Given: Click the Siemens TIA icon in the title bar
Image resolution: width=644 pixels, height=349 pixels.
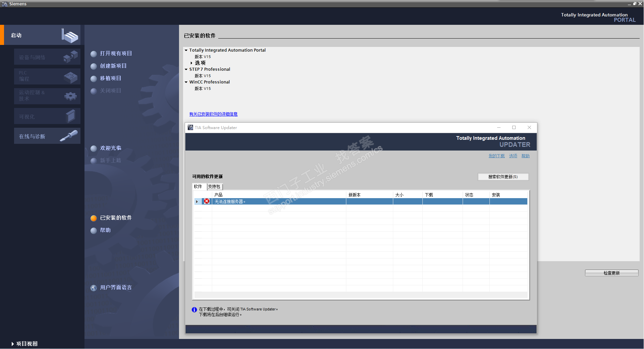Looking at the screenshot, I should point(4,4).
